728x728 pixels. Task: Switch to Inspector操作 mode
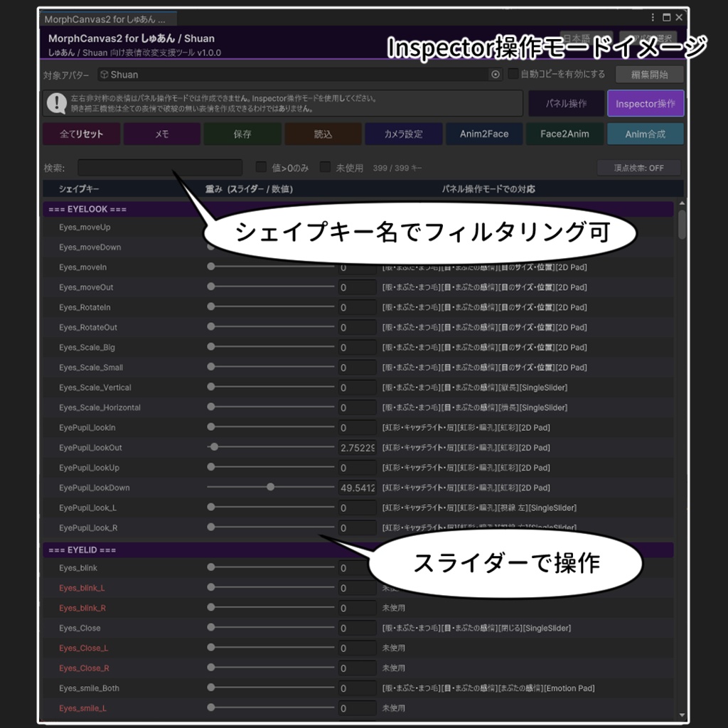[646, 104]
